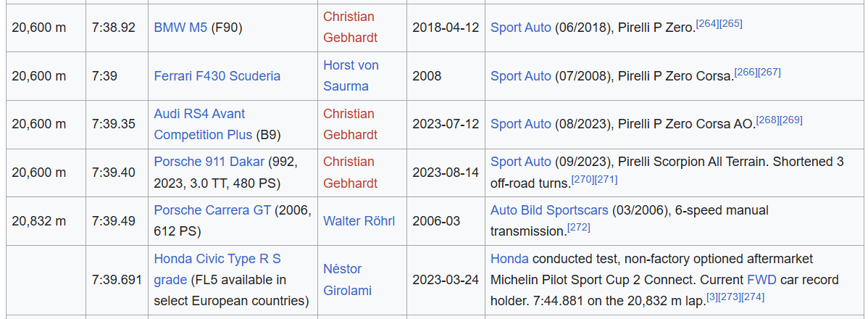The height and width of the screenshot is (319, 868).
Task: Open Sport Auto link in BMW M5 row
Action: tap(520, 28)
